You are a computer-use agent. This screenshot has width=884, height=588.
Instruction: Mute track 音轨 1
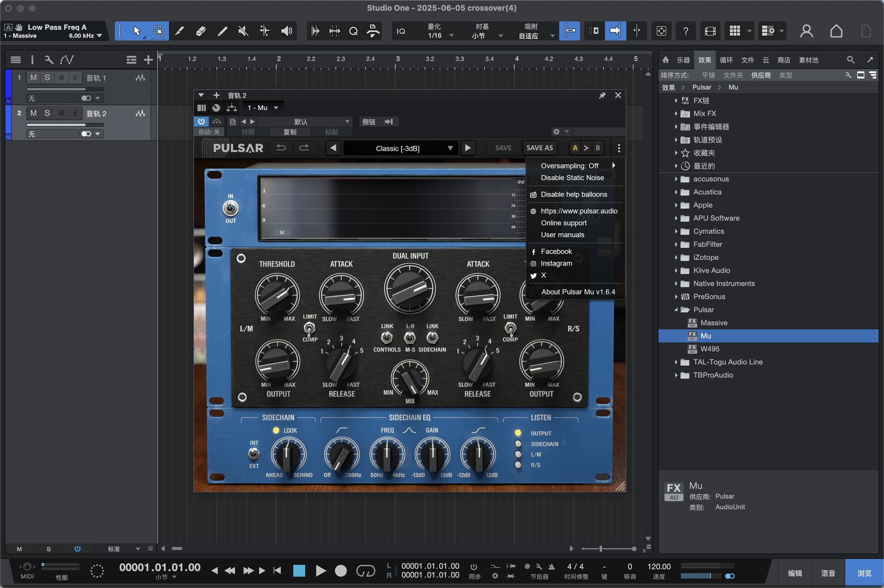click(33, 77)
